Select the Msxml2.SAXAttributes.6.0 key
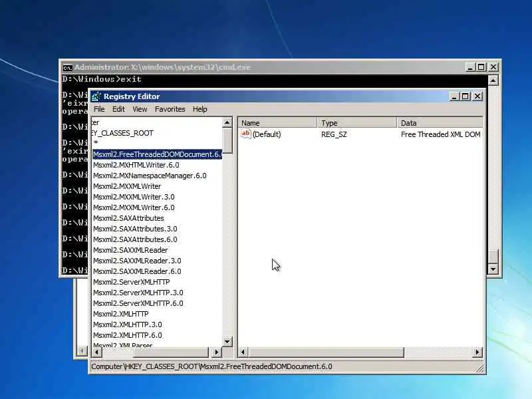 (x=135, y=239)
